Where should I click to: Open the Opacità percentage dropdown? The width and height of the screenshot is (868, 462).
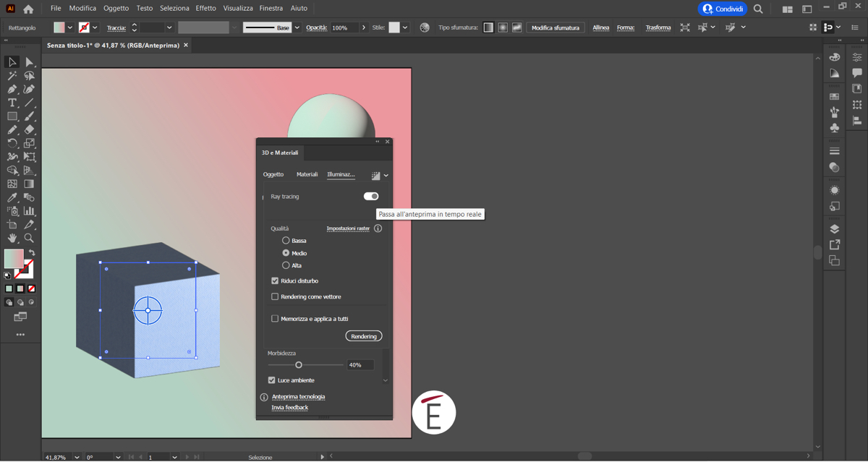[364, 27]
